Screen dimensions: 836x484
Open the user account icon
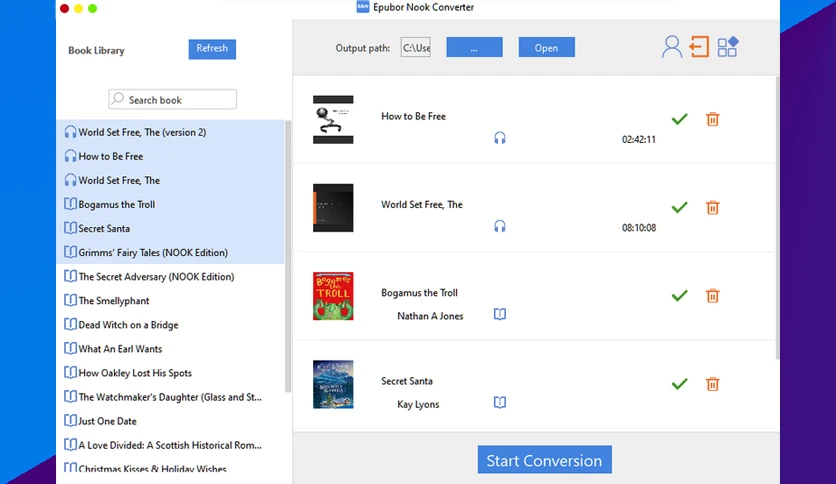click(672, 47)
